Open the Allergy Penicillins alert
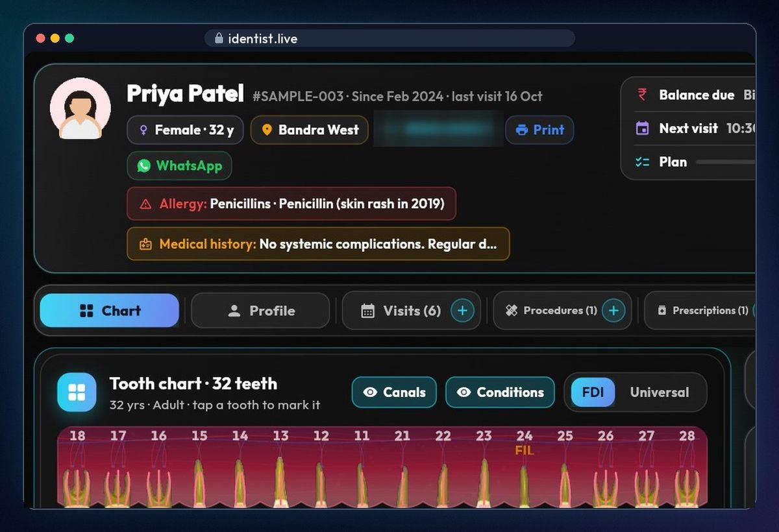779x532 pixels. point(291,204)
